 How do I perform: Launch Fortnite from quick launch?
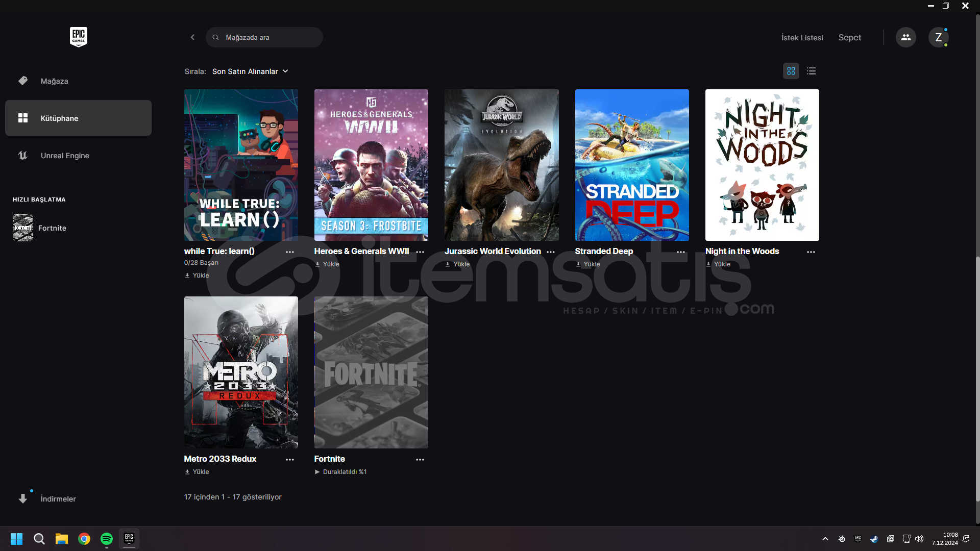point(40,228)
